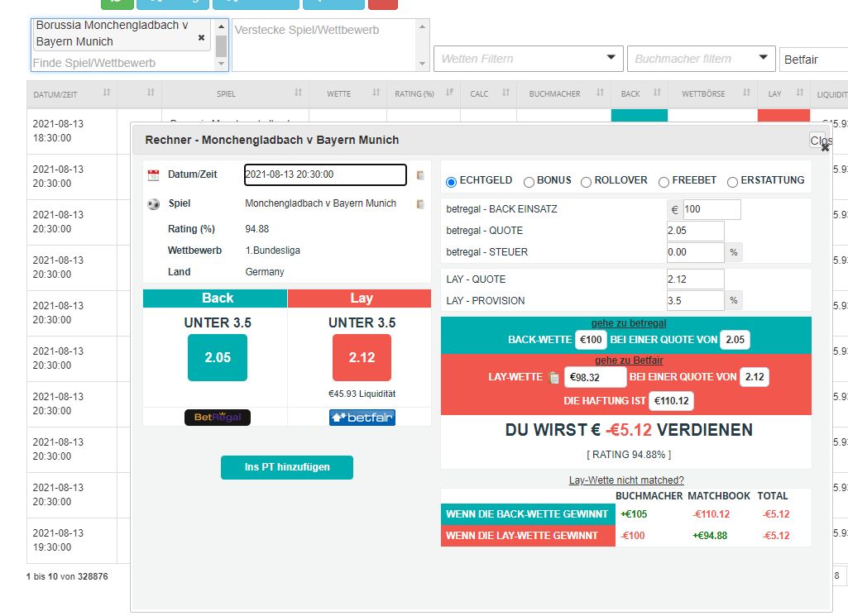The width and height of the screenshot is (848, 616).
Task: Open Betfair exchange logo
Action: point(362,418)
